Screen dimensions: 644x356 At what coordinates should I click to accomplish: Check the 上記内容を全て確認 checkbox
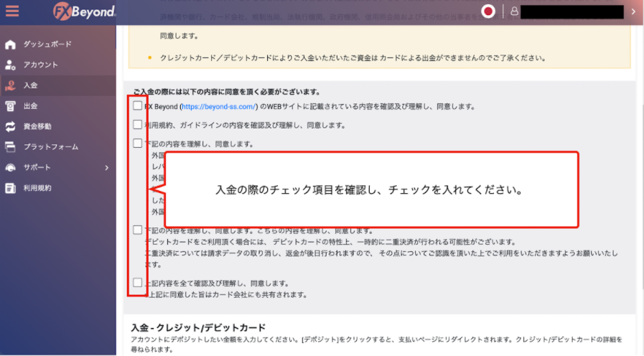point(138,283)
